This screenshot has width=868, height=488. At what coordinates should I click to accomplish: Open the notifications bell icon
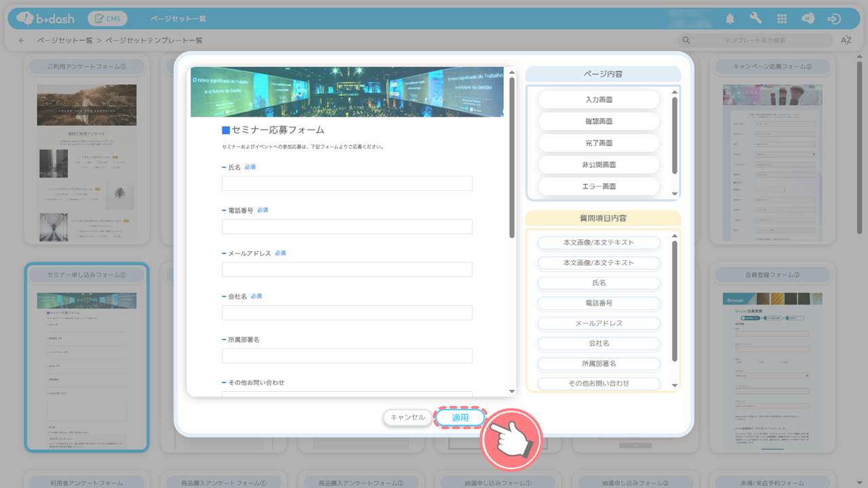tap(730, 19)
